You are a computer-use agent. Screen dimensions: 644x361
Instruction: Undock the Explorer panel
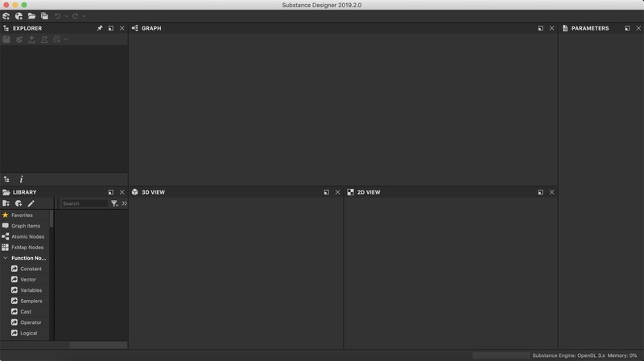pyautogui.click(x=111, y=28)
